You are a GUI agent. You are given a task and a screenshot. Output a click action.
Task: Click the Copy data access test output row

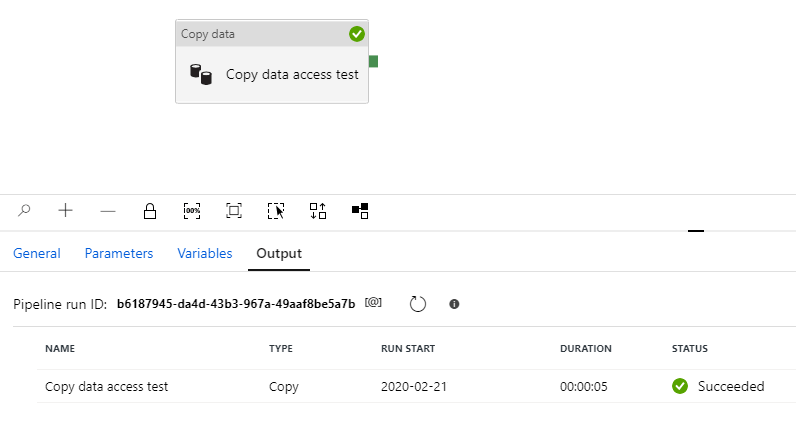click(x=107, y=386)
